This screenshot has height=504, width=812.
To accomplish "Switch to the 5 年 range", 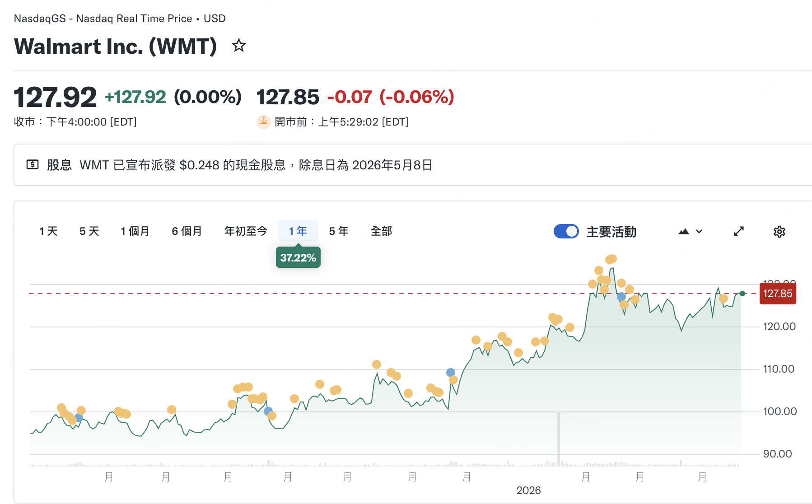I will [x=339, y=231].
